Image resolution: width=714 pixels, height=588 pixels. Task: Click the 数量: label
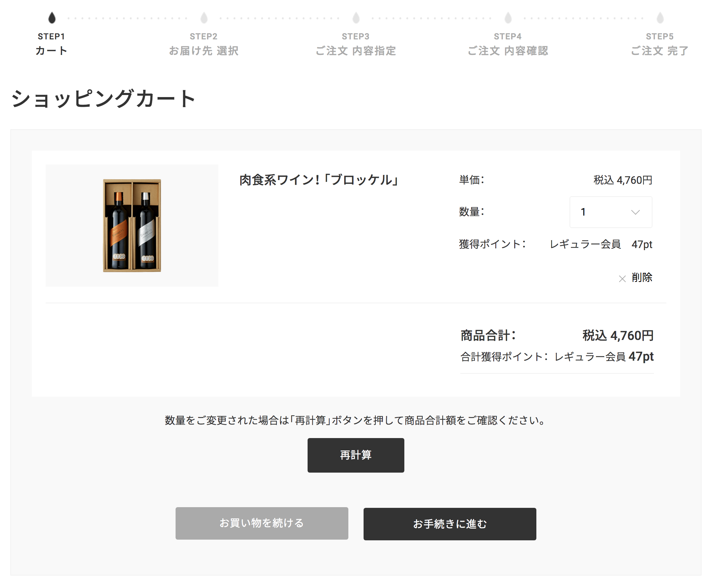tap(472, 211)
